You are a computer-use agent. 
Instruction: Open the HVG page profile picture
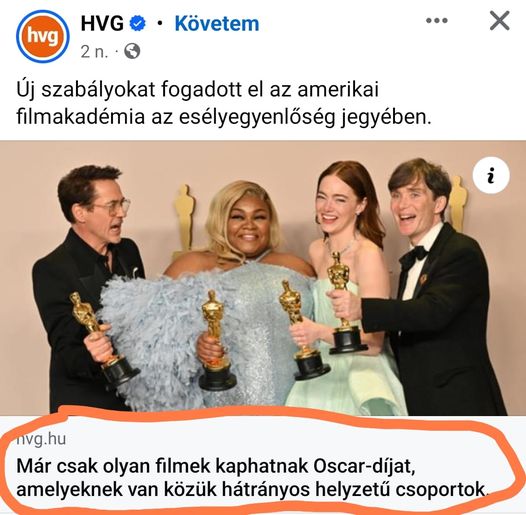tap(43, 36)
